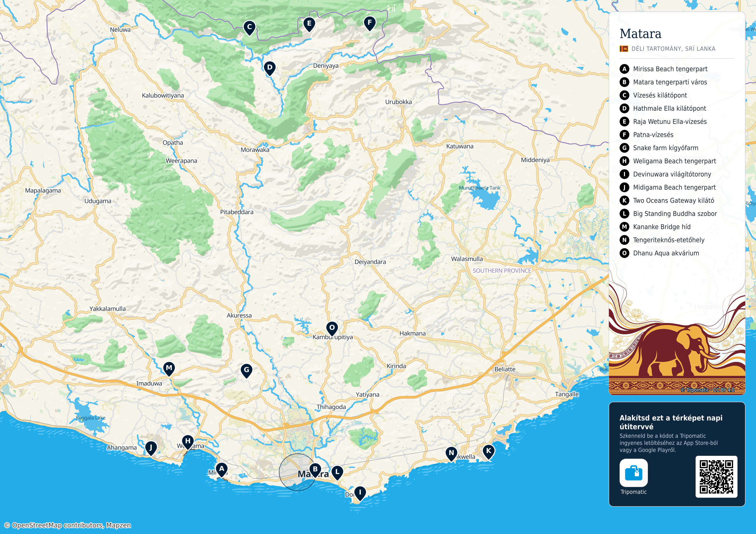Click the Tripomatic suitcase app icon
Viewport: 756px width, 534px height.
633,473
